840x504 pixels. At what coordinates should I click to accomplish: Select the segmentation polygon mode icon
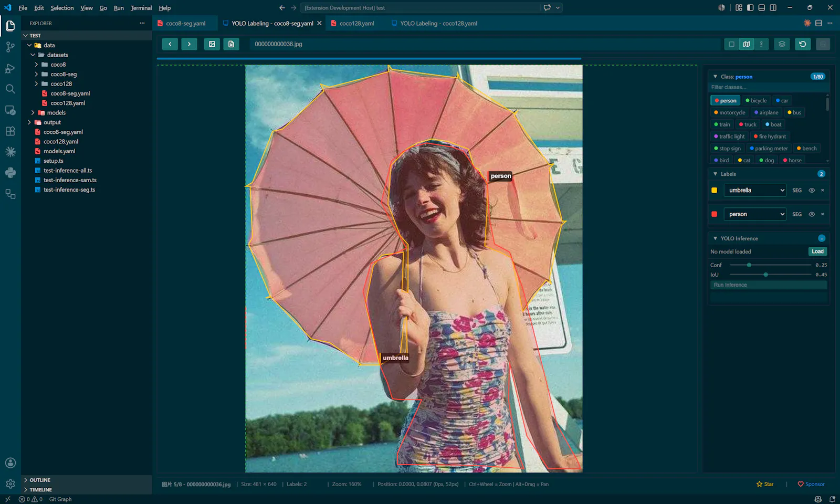746,44
